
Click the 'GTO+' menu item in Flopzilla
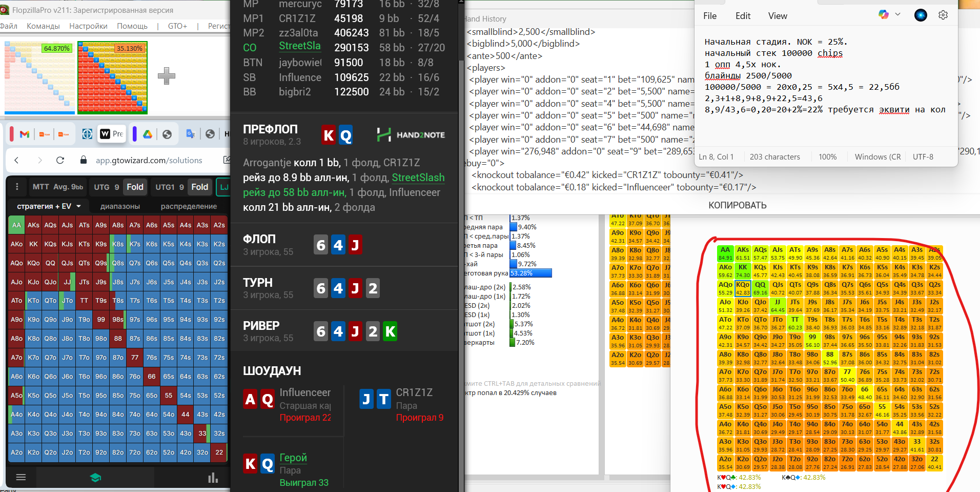[177, 26]
